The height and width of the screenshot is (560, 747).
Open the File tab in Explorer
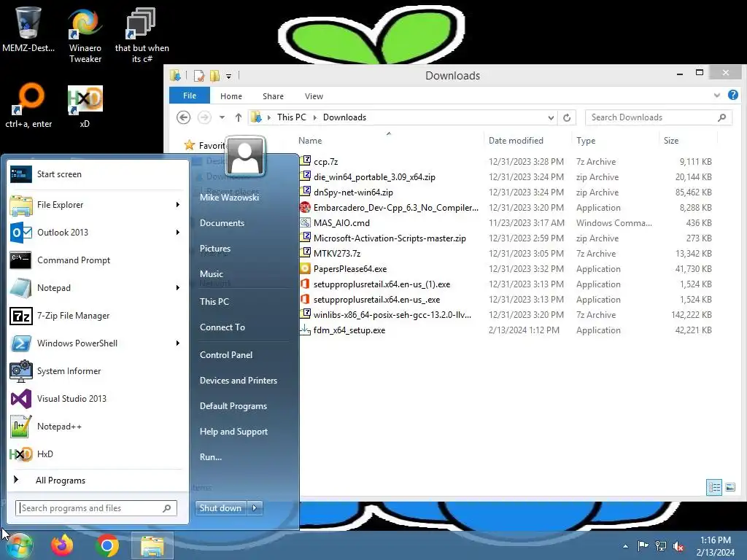190,96
